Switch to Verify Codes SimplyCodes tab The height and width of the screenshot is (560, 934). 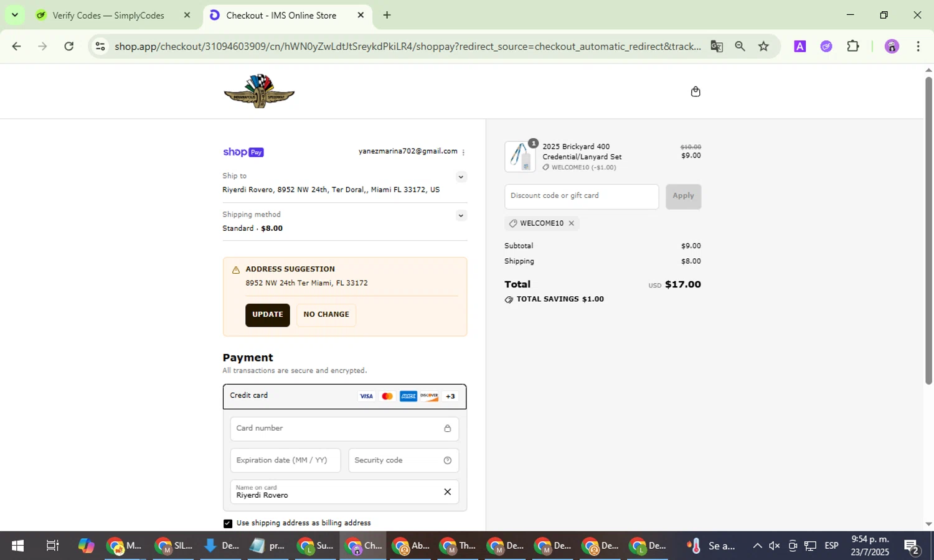pyautogui.click(x=108, y=16)
